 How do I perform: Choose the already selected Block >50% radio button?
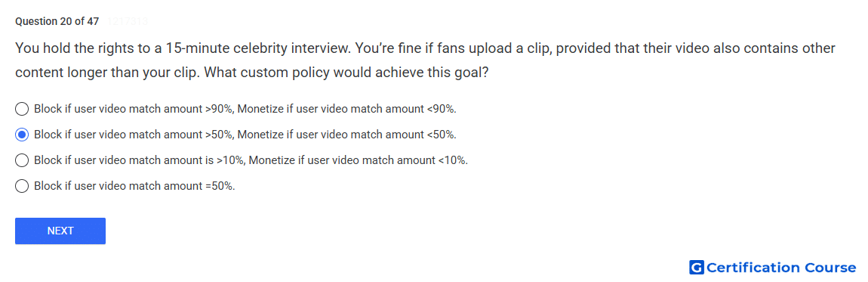point(22,135)
